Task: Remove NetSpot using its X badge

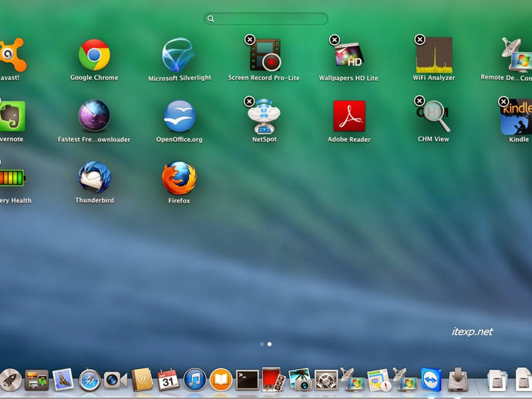Action: point(249,101)
